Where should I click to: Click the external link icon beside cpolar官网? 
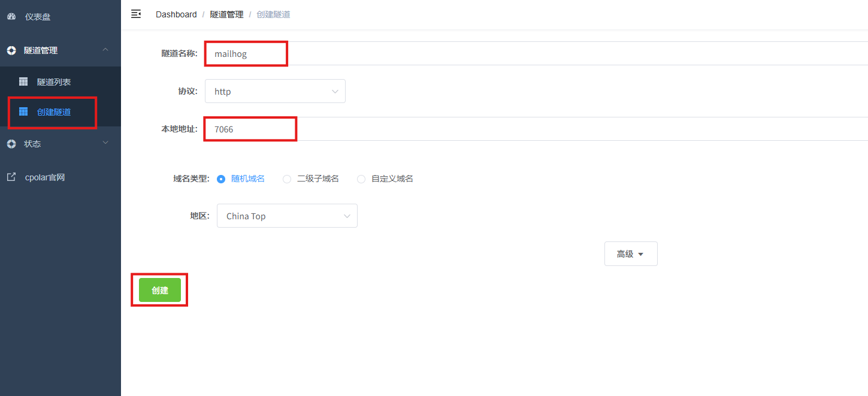coord(11,177)
